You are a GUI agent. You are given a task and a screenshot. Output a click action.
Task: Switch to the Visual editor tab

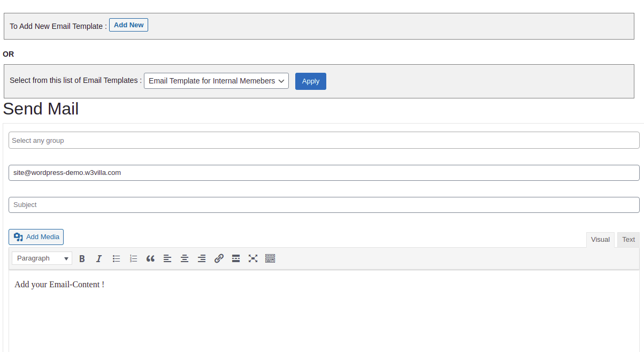point(600,240)
